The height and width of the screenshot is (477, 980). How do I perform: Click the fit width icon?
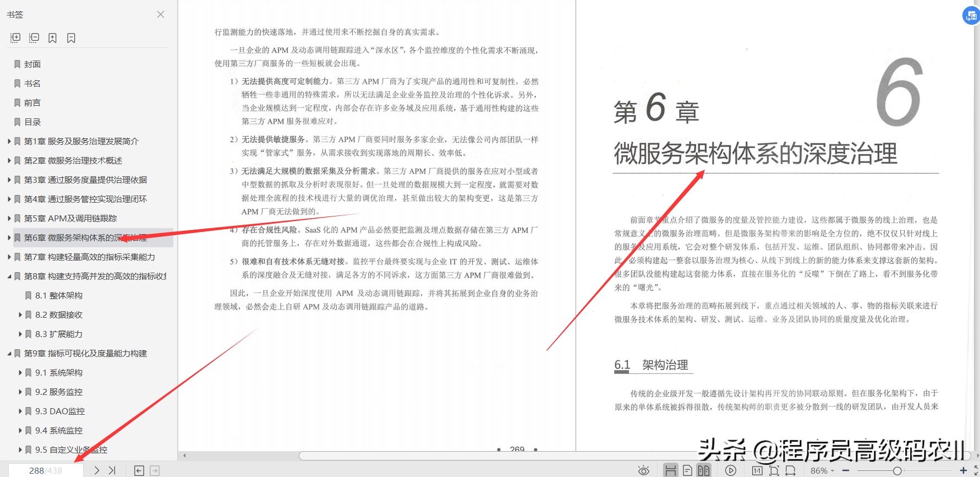[x=790, y=470]
